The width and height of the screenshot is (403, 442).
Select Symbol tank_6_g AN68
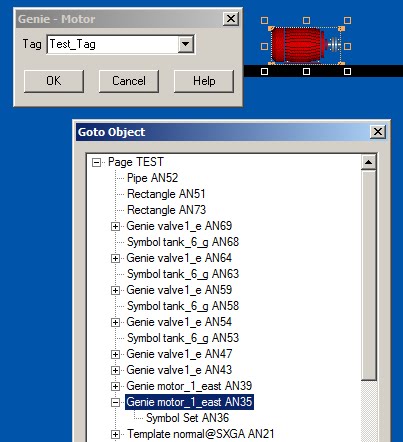pyautogui.click(x=183, y=242)
